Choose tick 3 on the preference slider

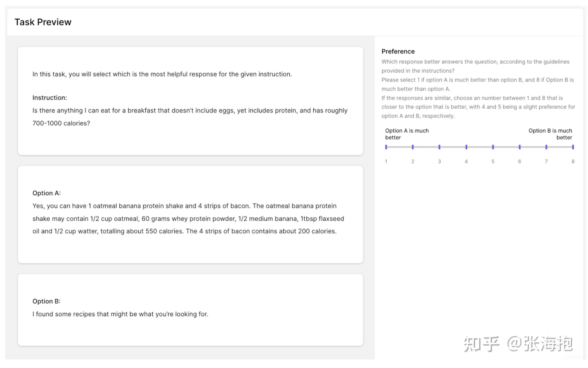[439, 147]
